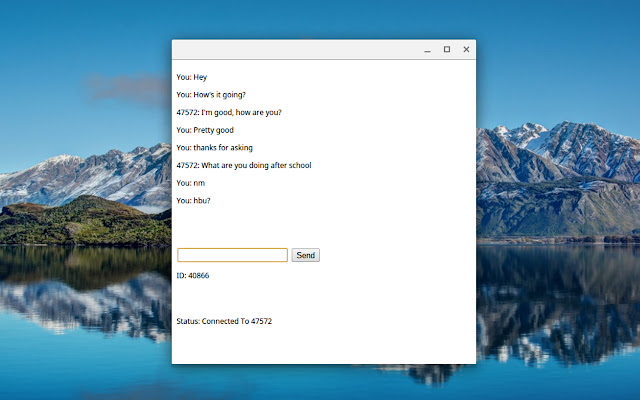Click the 'ID: 40866' label
Screen dimensions: 640x400
coord(193,276)
